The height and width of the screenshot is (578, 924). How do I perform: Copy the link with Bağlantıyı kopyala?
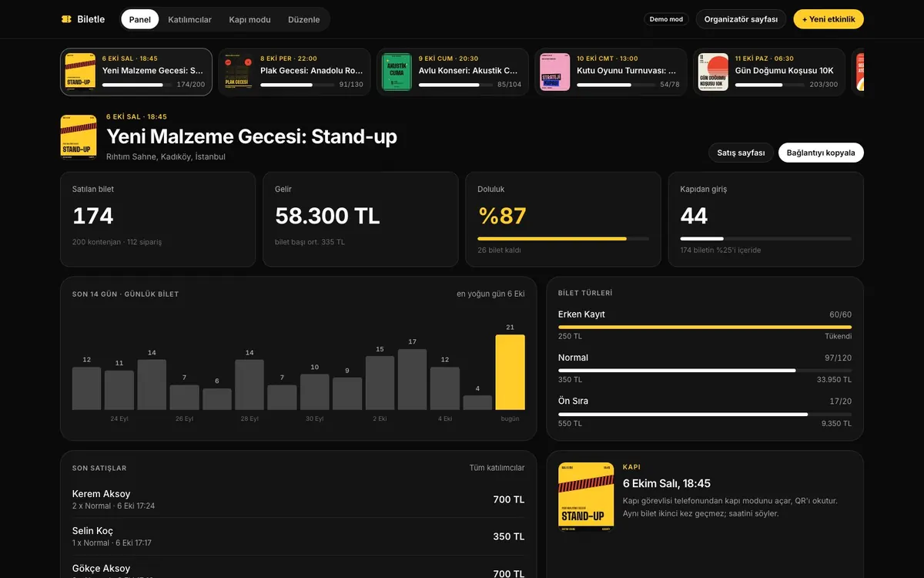[x=821, y=153]
